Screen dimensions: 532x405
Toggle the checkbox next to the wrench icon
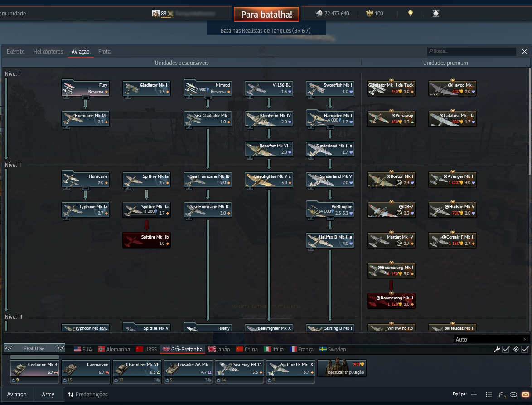click(x=506, y=349)
